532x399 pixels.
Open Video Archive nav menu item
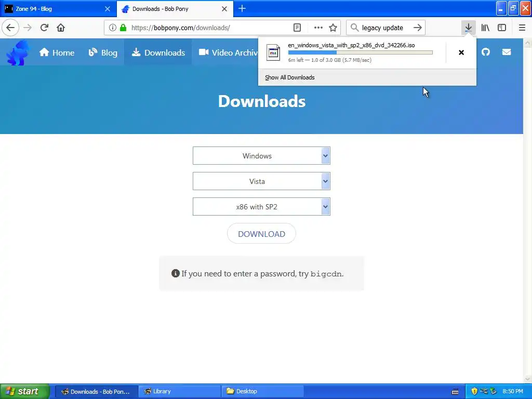point(228,52)
